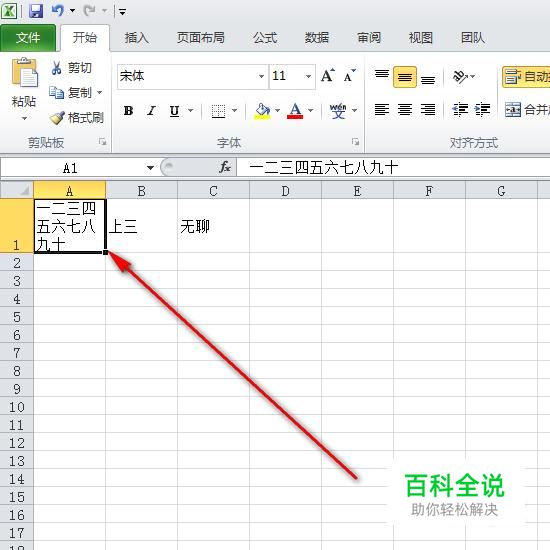
Task: Click the increase font size icon
Action: [328, 75]
